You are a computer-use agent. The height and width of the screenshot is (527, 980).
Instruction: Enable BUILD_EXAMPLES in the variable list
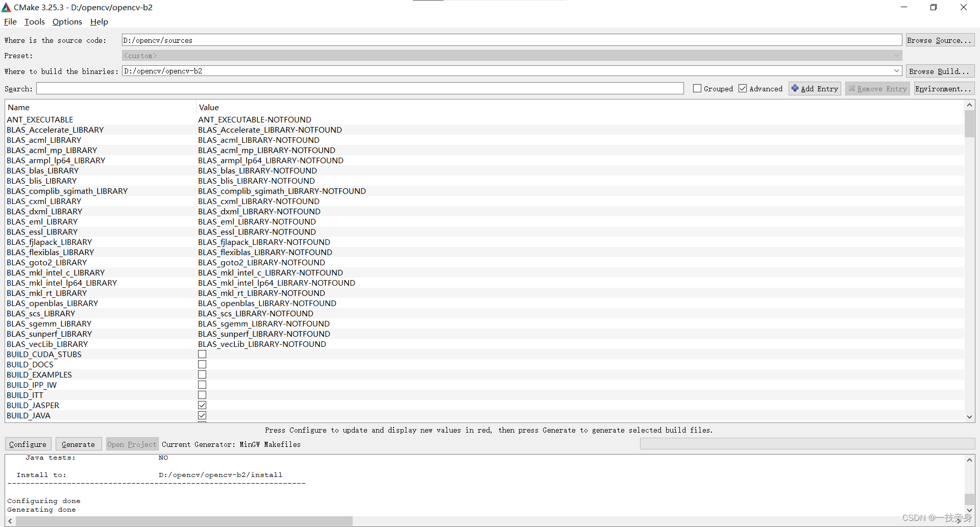202,374
